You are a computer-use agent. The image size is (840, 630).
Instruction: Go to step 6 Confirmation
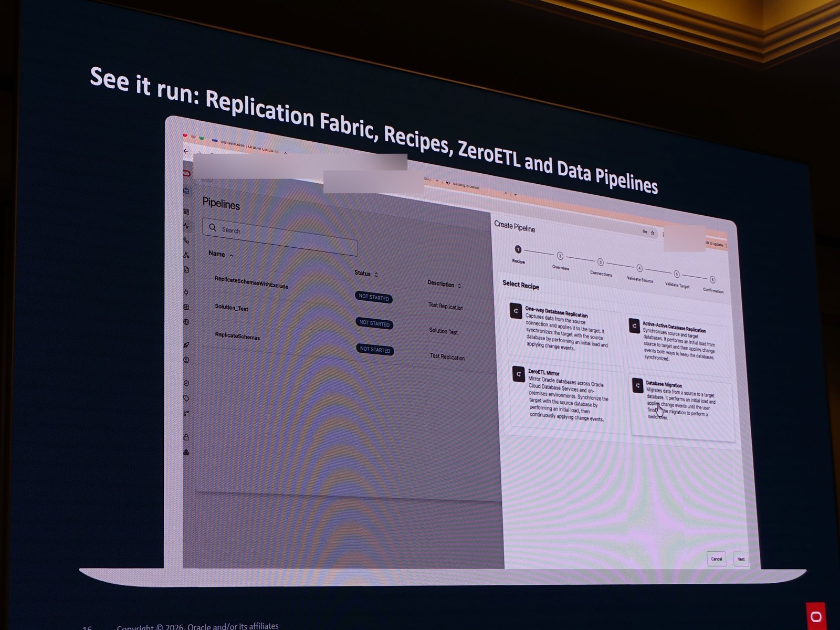713,284
